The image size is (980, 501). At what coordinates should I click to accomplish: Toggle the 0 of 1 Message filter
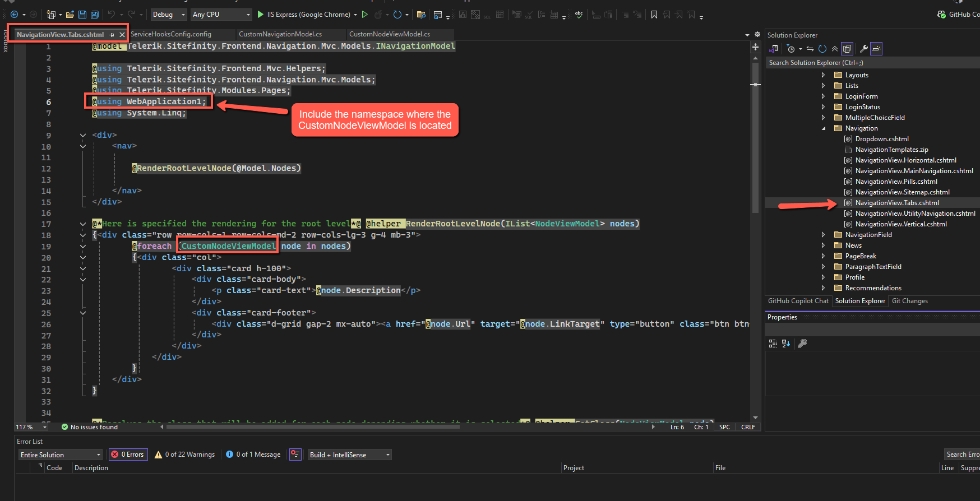pos(253,454)
